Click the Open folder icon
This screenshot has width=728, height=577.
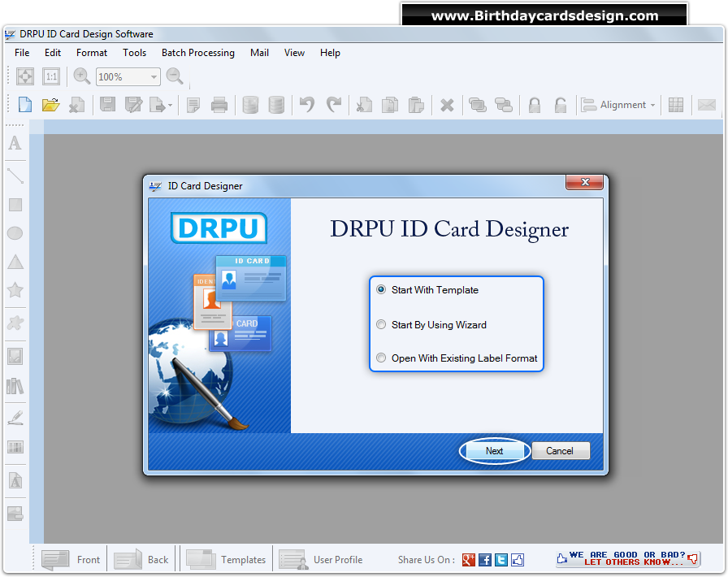(x=50, y=105)
